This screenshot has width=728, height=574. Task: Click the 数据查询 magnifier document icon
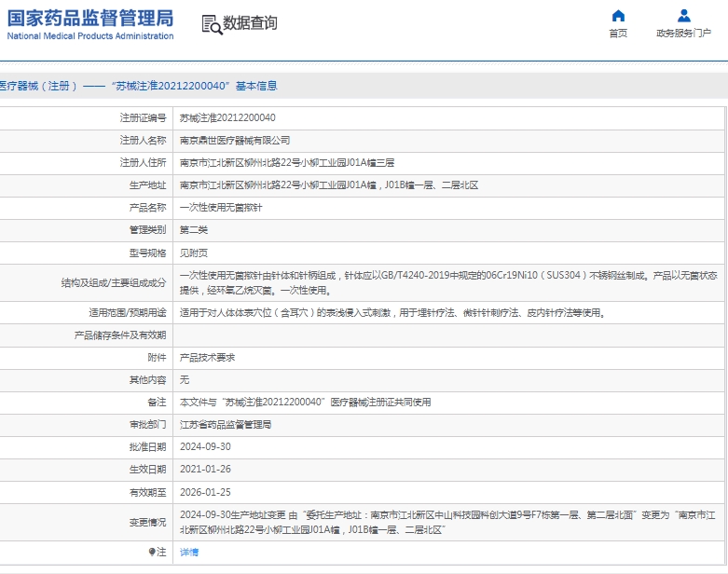tap(213, 24)
